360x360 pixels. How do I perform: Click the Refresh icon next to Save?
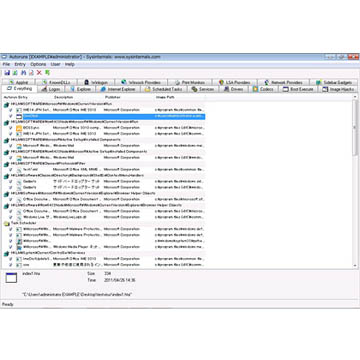15,72
